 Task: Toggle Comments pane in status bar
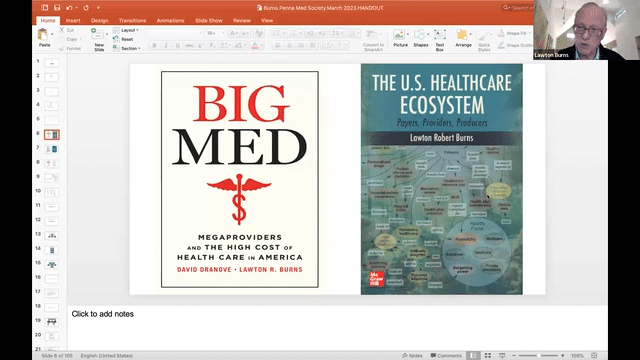(446, 356)
